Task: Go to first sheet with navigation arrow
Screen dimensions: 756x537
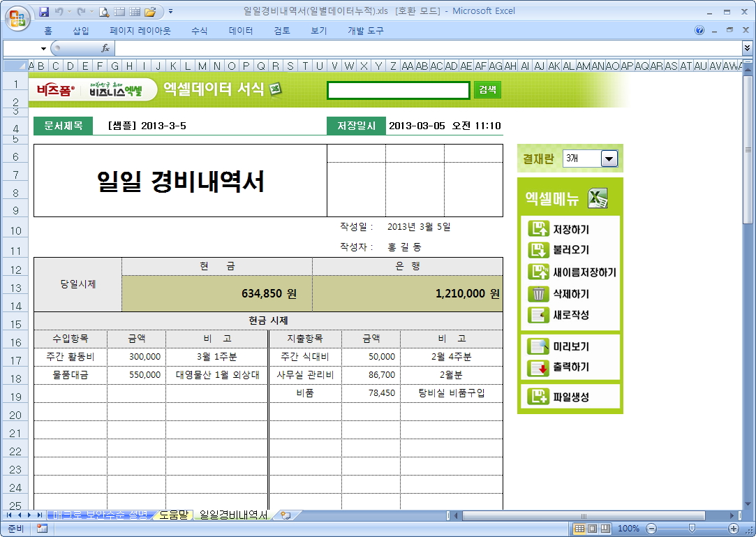Action: pos(9,515)
